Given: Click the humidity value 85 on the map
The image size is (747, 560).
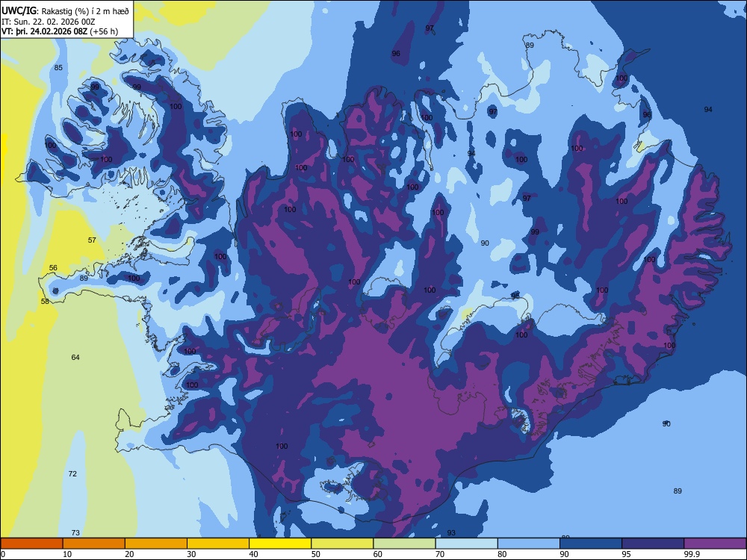Looking at the screenshot, I should [58, 68].
